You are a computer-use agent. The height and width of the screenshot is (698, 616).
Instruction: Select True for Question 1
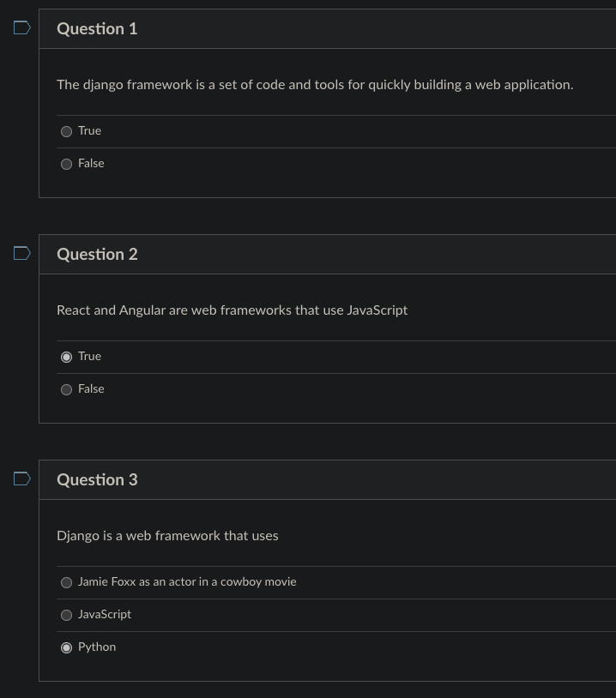coord(66,131)
